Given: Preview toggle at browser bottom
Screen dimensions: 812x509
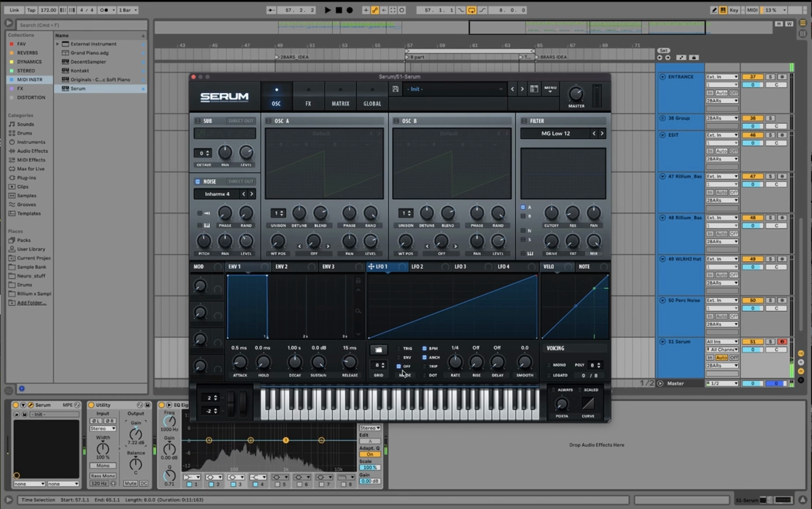Looking at the screenshot, I should 22,389.
